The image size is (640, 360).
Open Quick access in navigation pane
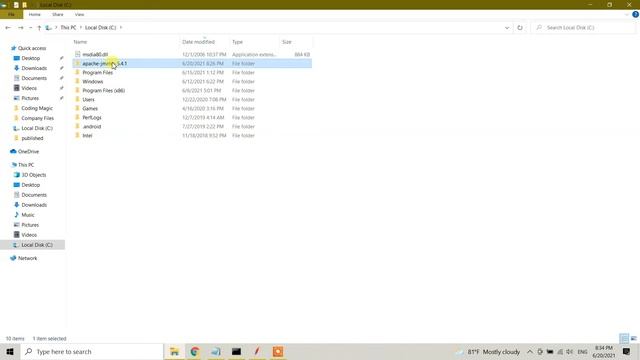click(32, 48)
